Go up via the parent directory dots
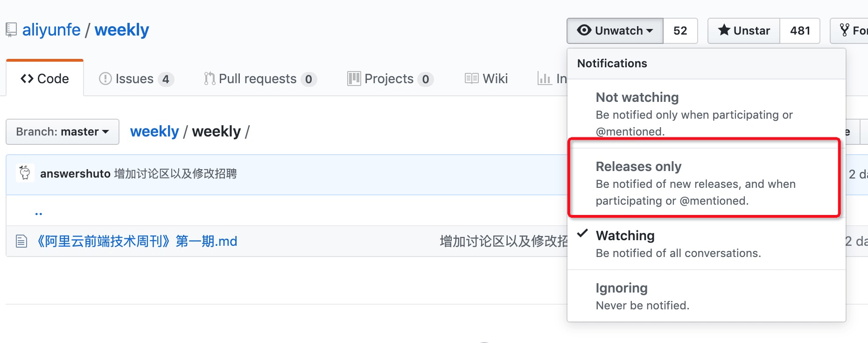868x343 pixels. (39, 212)
